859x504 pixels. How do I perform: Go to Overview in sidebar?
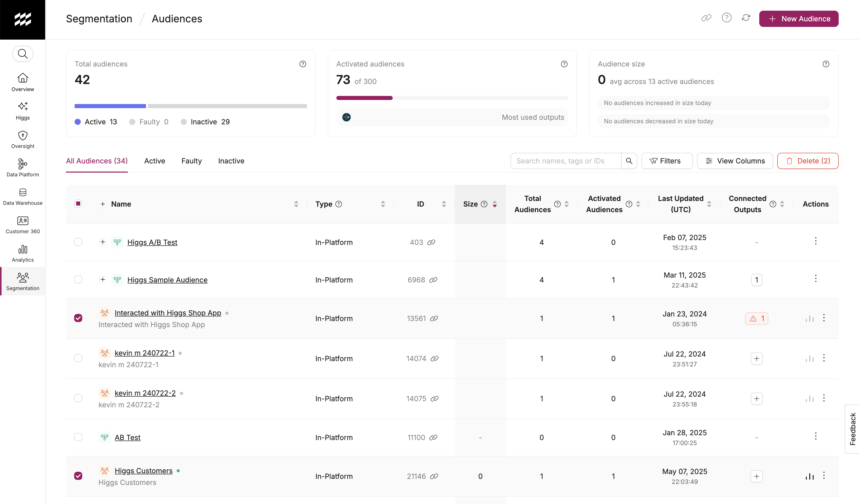click(x=23, y=82)
